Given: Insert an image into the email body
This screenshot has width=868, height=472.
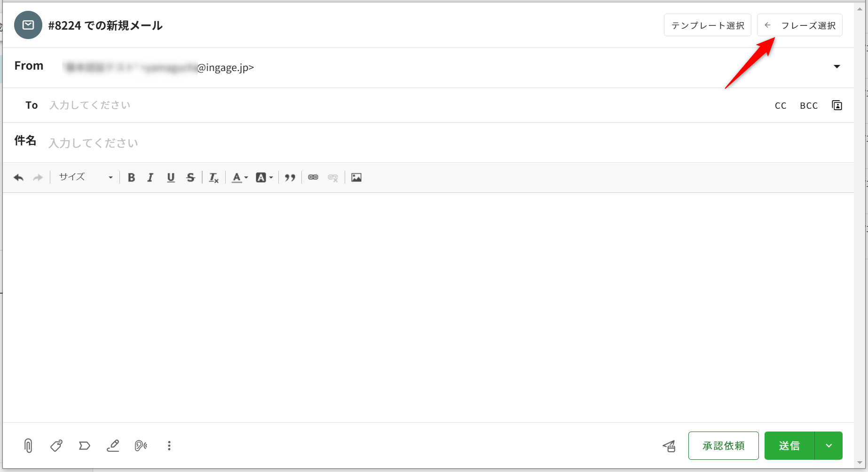Looking at the screenshot, I should (x=356, y=177).
